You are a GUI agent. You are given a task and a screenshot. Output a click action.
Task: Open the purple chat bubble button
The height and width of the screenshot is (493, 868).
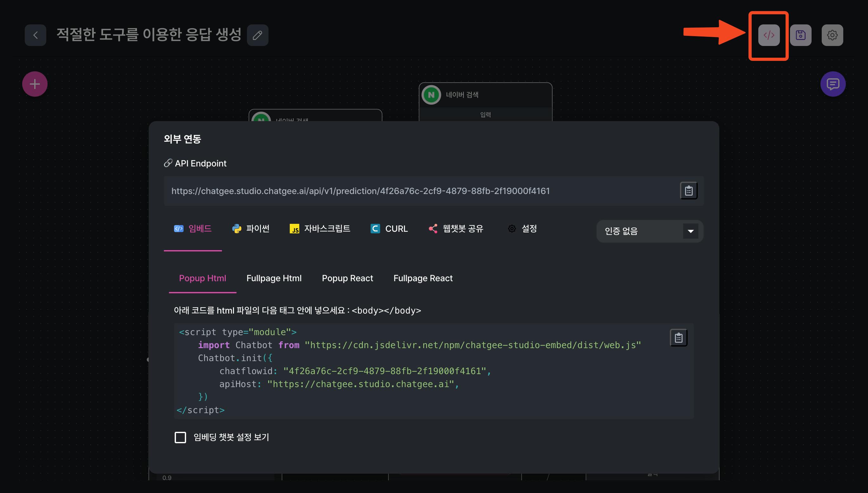click(833, 84)
